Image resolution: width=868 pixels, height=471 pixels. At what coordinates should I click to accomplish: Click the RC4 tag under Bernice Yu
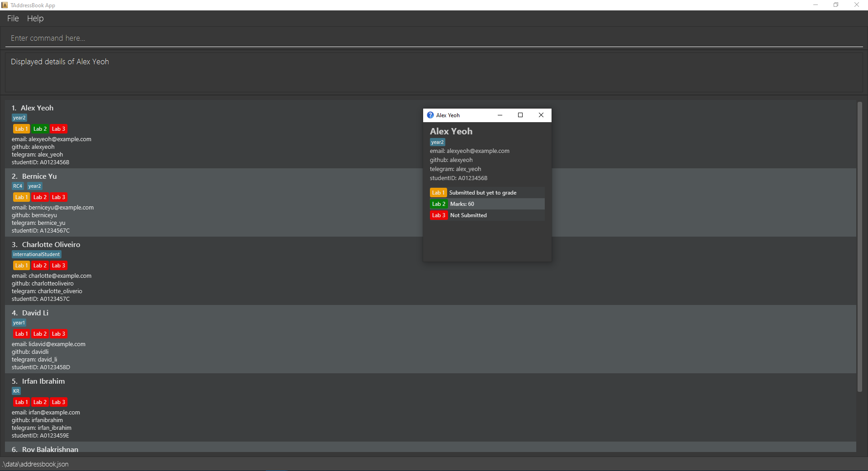coord(18,186)
